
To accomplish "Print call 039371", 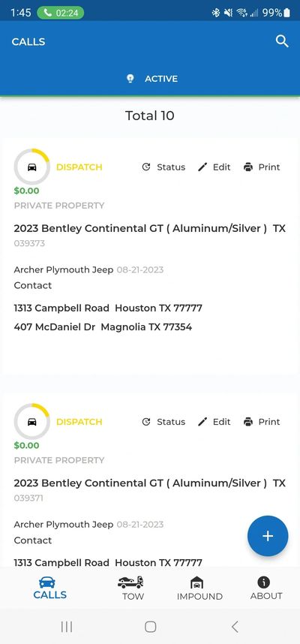I will (262, 422).
